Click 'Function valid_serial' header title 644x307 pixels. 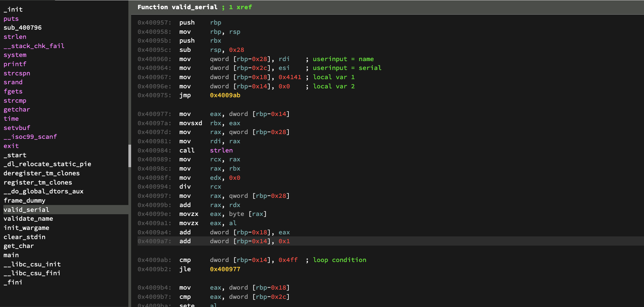[x=177, y=7]
